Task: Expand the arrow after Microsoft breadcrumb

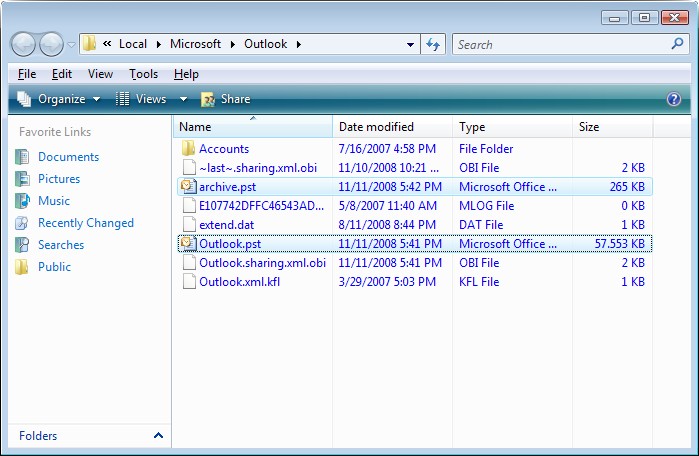Action: 233,44
